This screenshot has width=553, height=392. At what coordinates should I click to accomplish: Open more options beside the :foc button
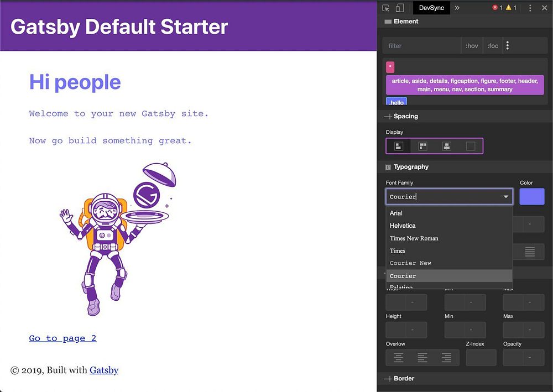[508, 45]
